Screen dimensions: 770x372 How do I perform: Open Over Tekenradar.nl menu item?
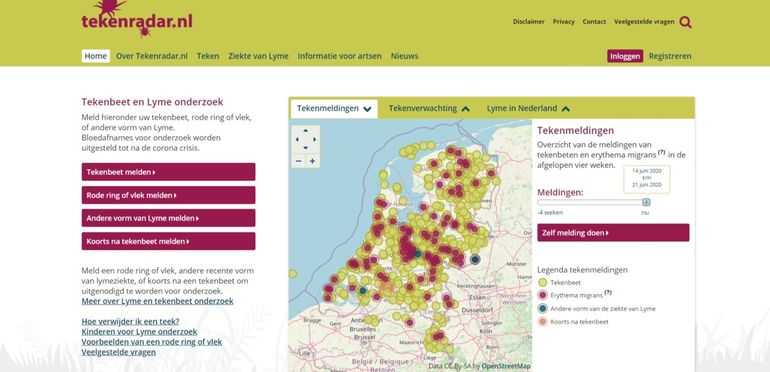pyautogui.click(x=152, y=56)
